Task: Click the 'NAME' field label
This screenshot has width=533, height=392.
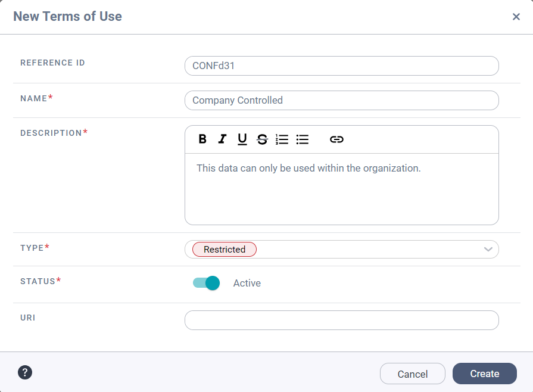Action: pyautogui.click(x=34, y=98)
